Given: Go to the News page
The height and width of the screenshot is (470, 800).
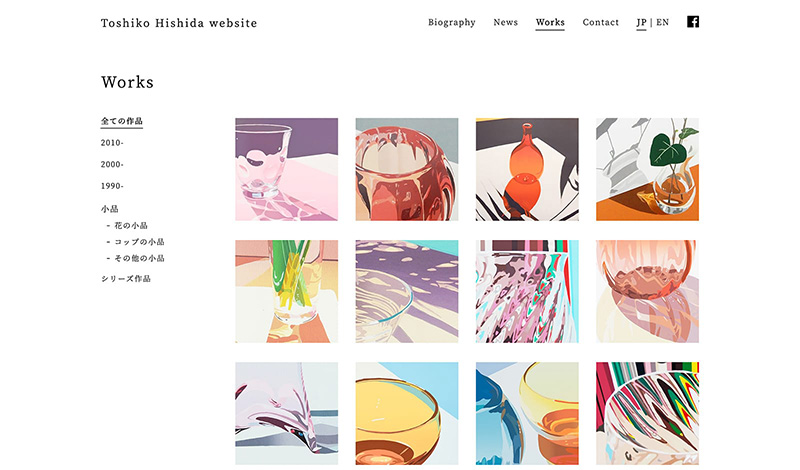Looking at the screenshot, I should coord(506,22).
